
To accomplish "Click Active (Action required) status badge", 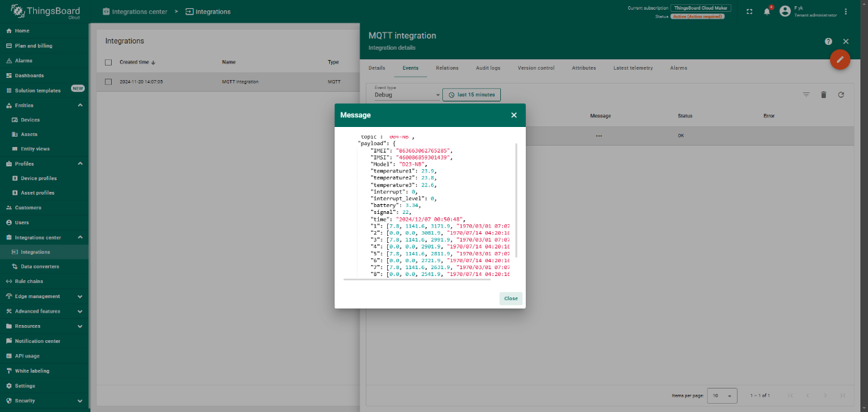I will pos(697,16).
